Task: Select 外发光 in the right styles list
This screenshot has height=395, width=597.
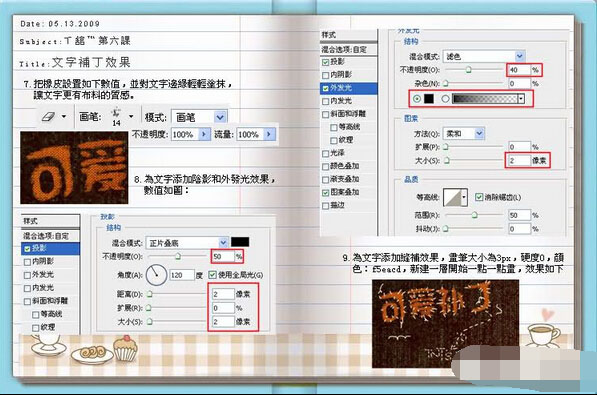Action: pos(349,88)
